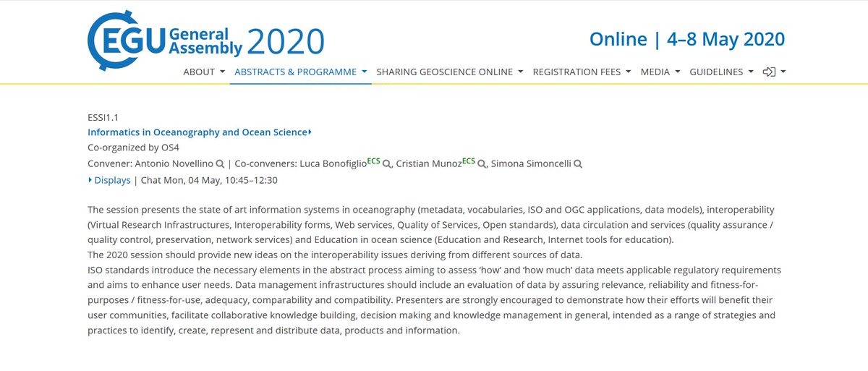868x371 pixels.
Task: Click the ECS badge after Cristian Munoz
Action: [x=469, y=161]
